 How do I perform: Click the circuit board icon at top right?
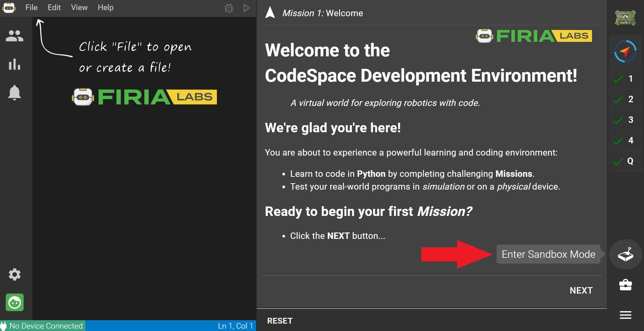click(x=625, y=18)
